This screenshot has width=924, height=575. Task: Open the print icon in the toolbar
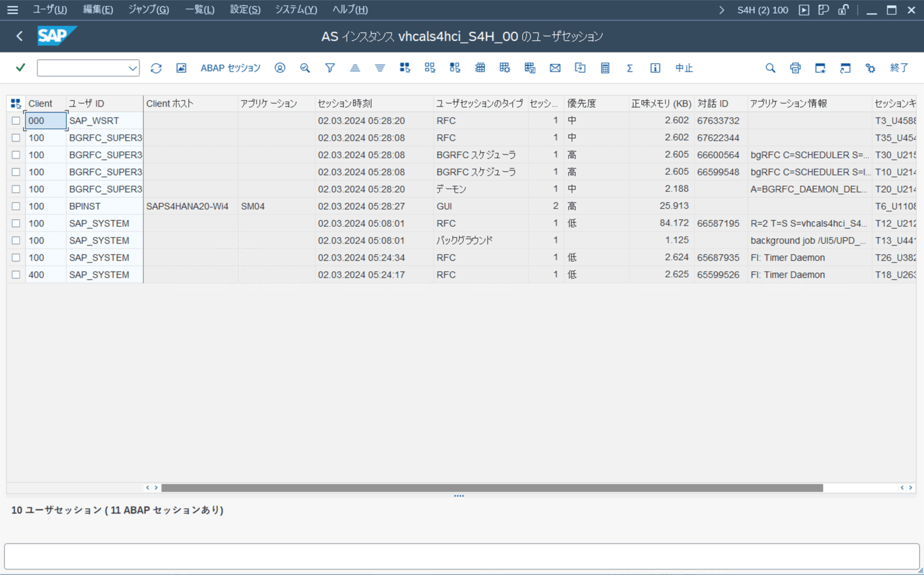[795, 67]
